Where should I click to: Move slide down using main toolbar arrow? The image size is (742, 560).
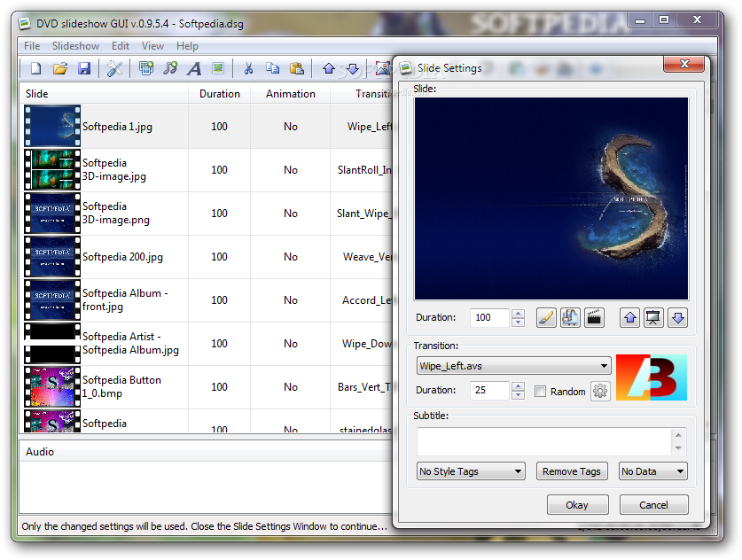point(353,68)
